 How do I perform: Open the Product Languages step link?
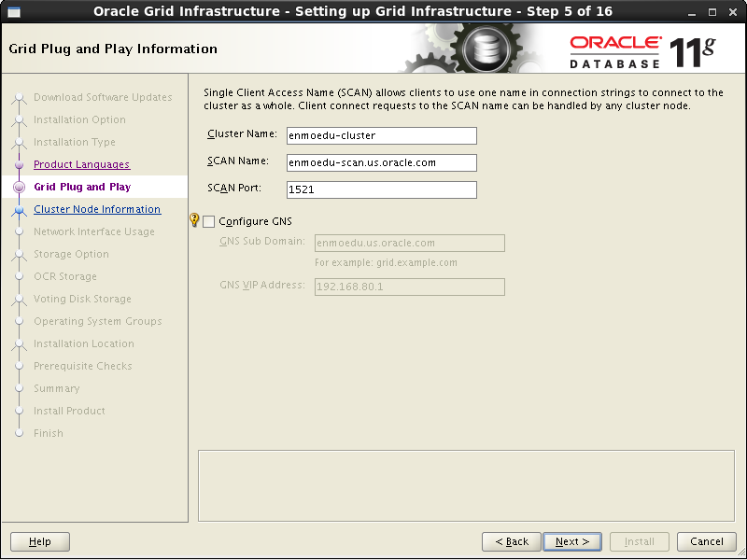click(82, 164)
